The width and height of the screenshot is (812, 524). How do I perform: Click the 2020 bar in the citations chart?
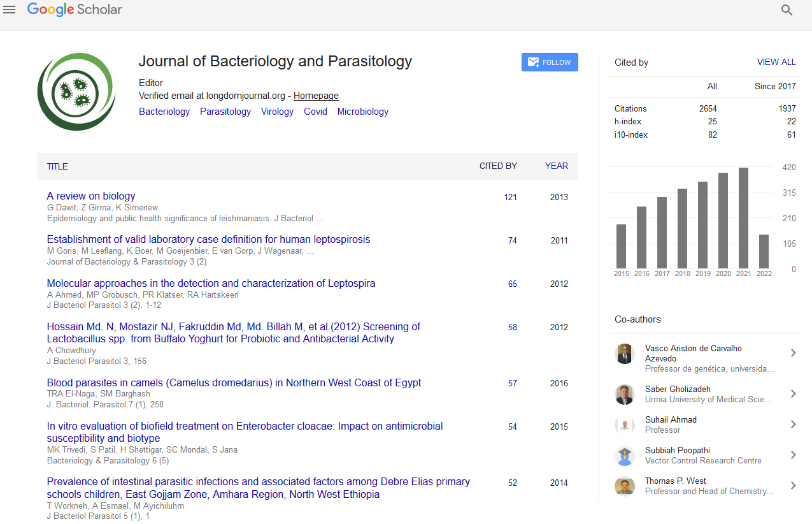[x=723, y=221]
